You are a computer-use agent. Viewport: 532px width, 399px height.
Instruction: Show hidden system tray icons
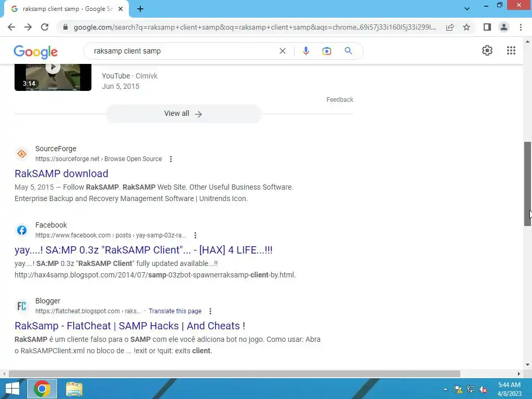(445, 389)
